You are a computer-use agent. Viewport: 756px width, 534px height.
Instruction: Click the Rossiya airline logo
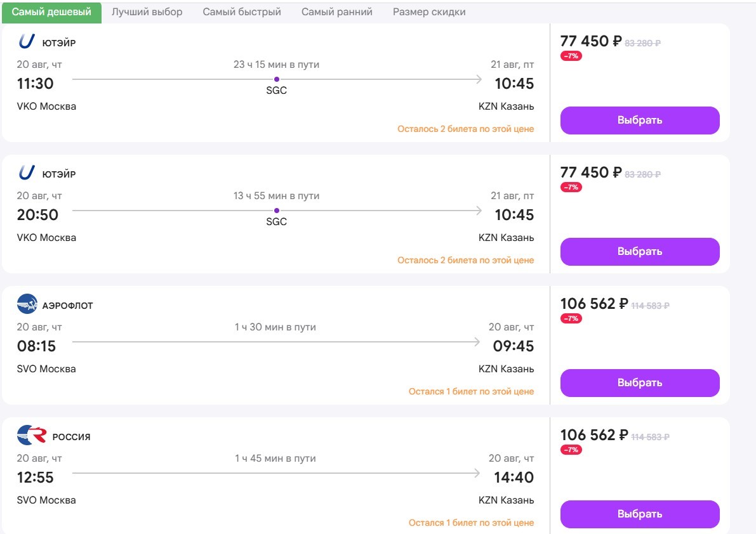32,435
